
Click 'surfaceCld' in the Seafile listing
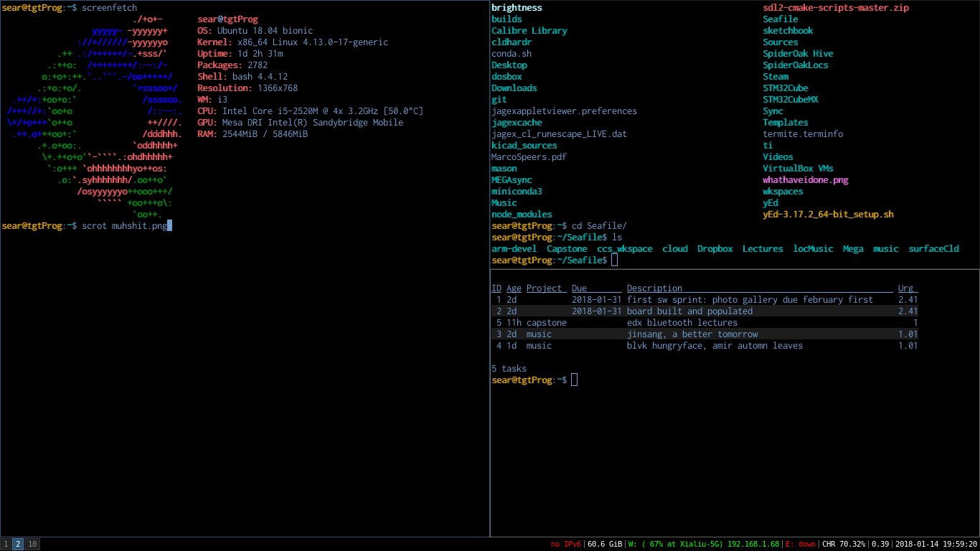(933, 249)
